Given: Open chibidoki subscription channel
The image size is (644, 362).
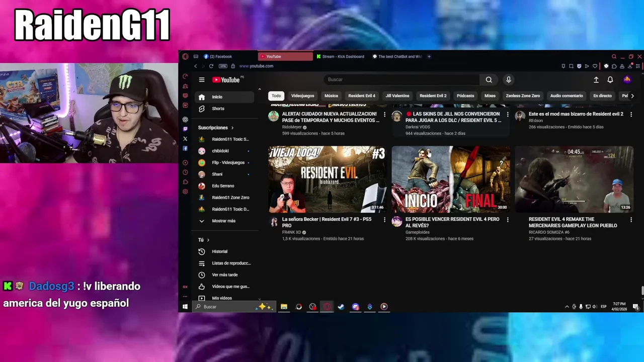Looking at the screenshot, I should [x=225, y=151].
